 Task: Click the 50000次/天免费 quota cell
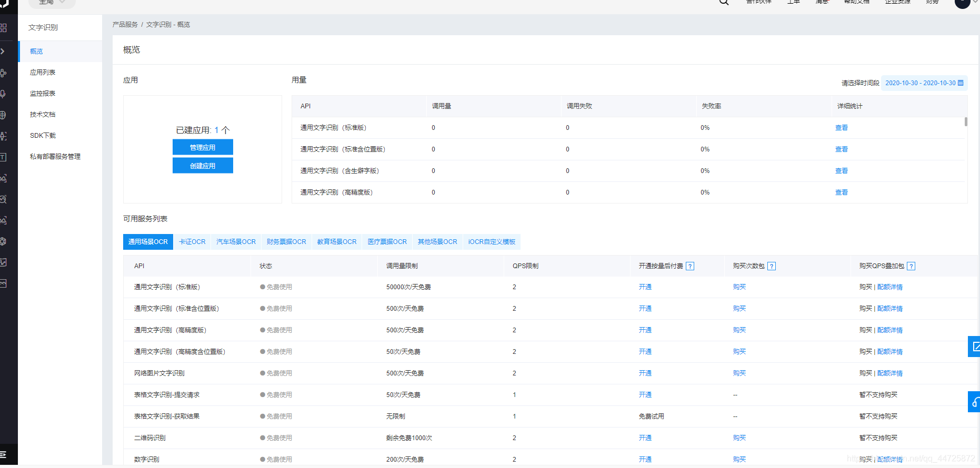408,287
